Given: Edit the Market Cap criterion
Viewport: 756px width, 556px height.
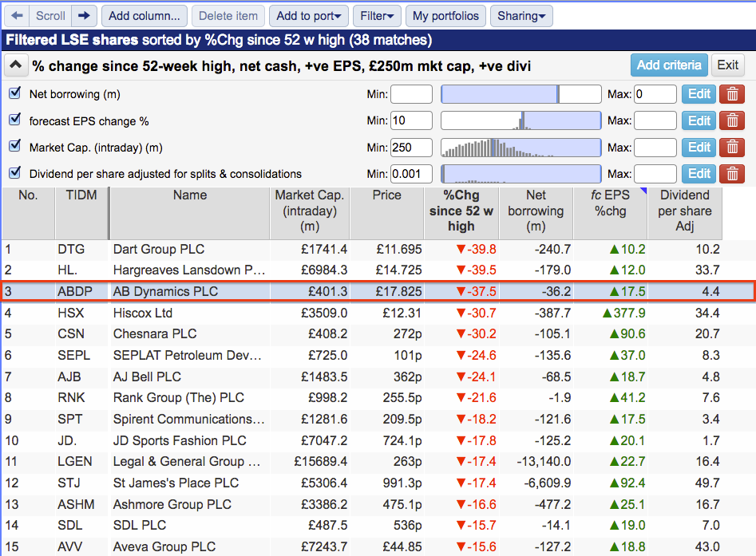Looking at the screenshot, I should click(x=699, y=147).
